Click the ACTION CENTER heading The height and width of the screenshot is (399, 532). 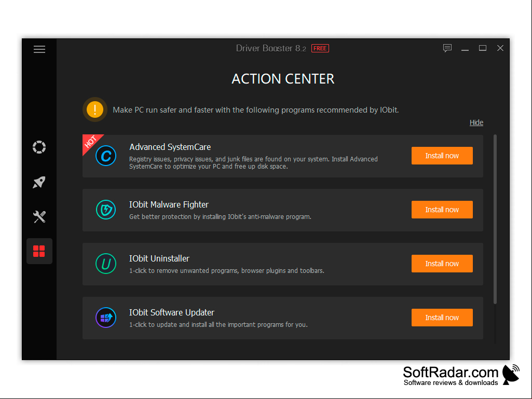coord(283,79)
